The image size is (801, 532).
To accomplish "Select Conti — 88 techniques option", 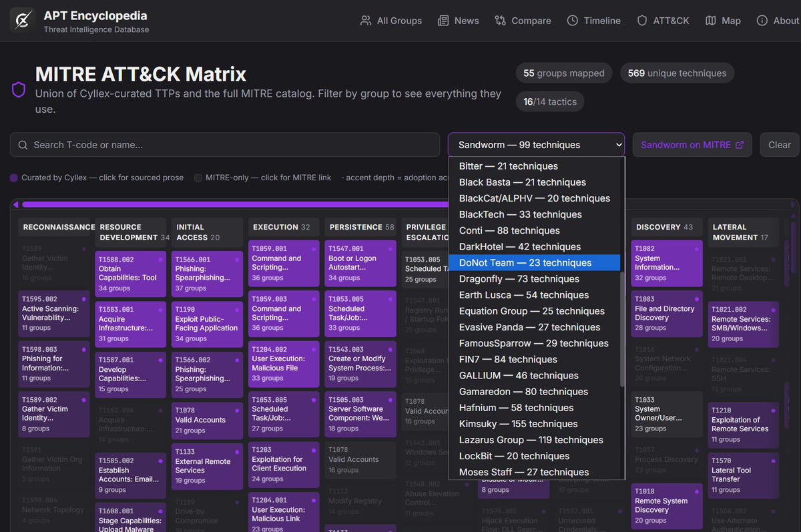I will coord(535,230).
